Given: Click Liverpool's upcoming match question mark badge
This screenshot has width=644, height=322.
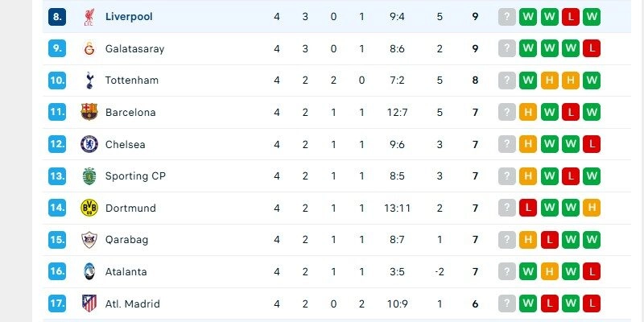Looking at the screenshot, I should click(506, 17).
